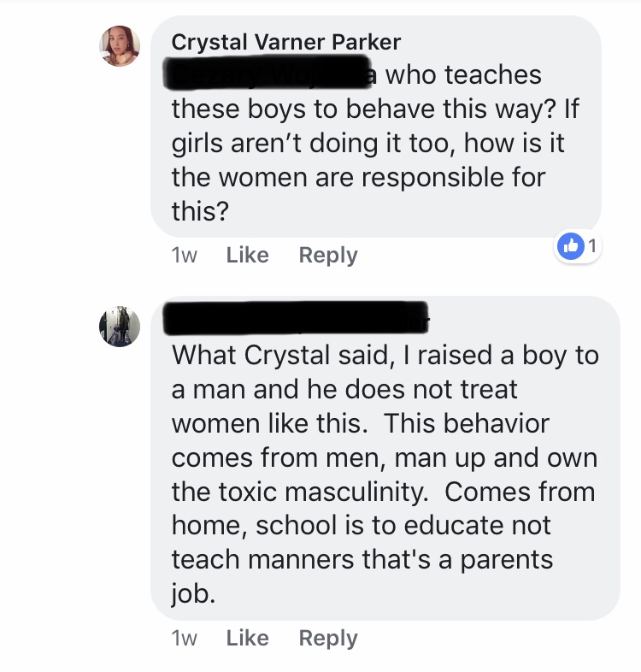Reply to the 'What Crystal said' comment

tap(328, 638)
